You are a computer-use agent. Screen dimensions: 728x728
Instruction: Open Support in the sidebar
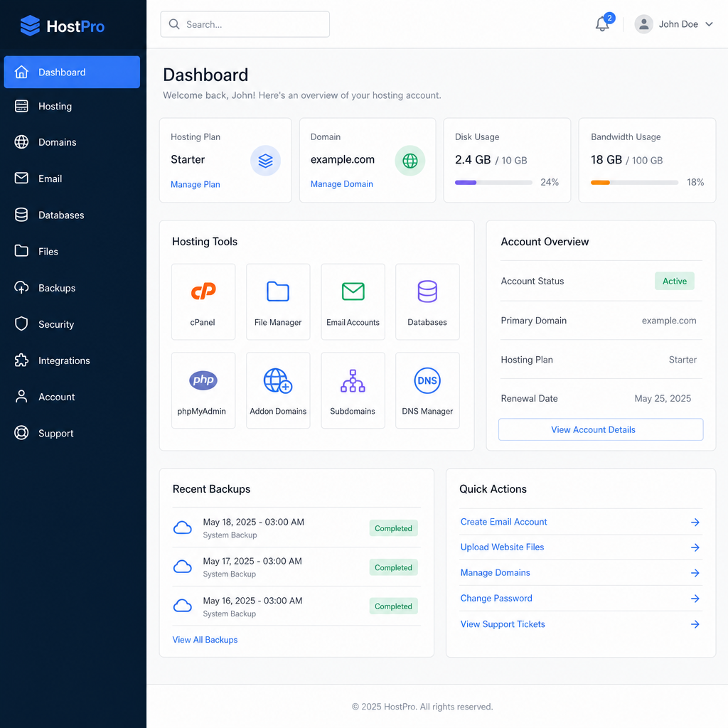pos(72,433)
